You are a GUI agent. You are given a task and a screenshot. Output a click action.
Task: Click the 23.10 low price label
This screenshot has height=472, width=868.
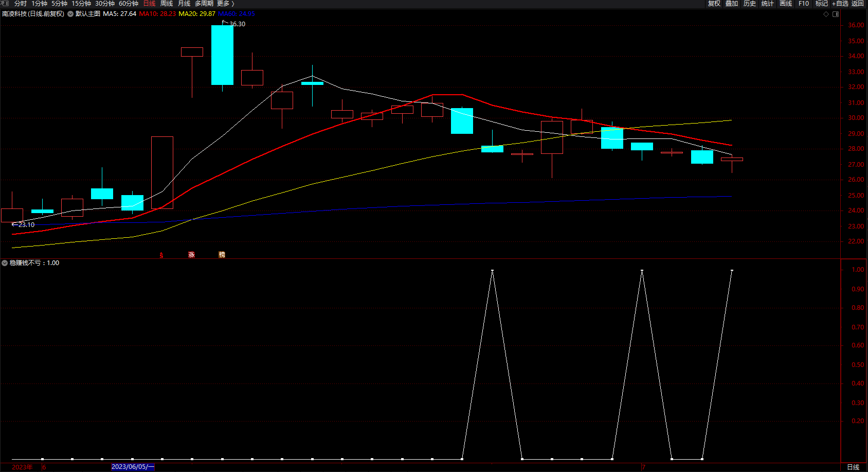click(x=26, y=225)
